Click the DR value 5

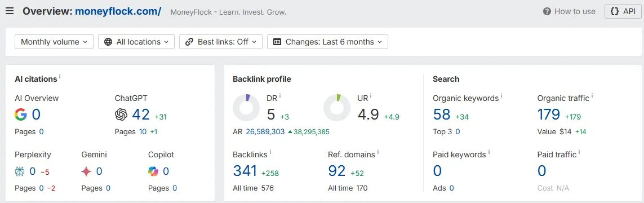(x=270, y=114)
